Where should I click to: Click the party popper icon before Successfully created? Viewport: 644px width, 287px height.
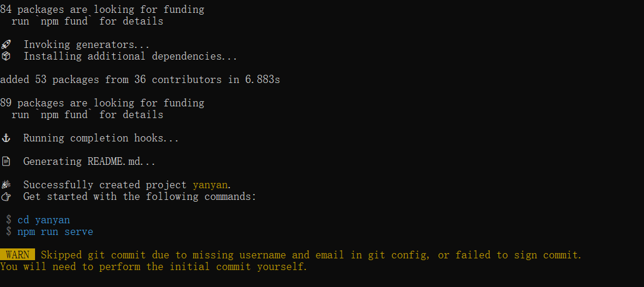(5, 185)
